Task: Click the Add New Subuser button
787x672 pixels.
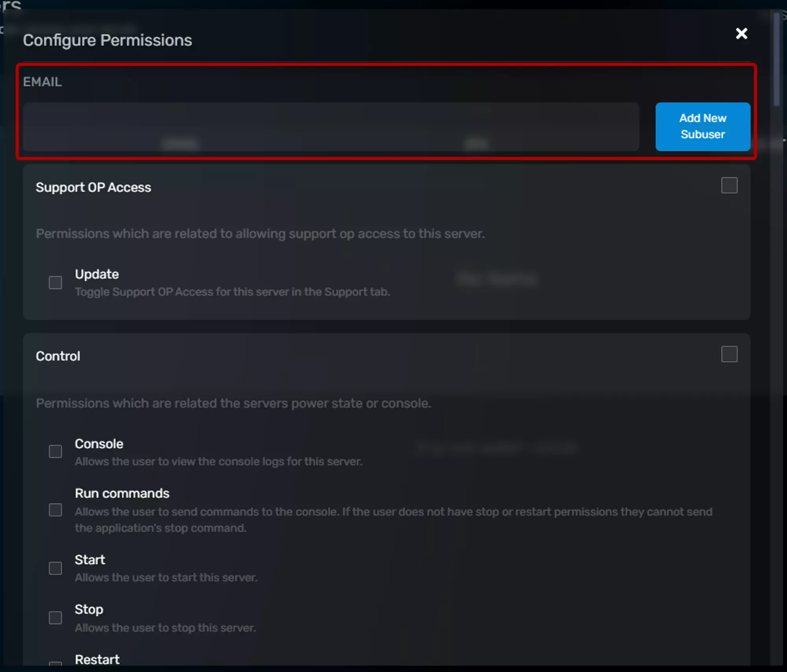Action: (703, 127)
